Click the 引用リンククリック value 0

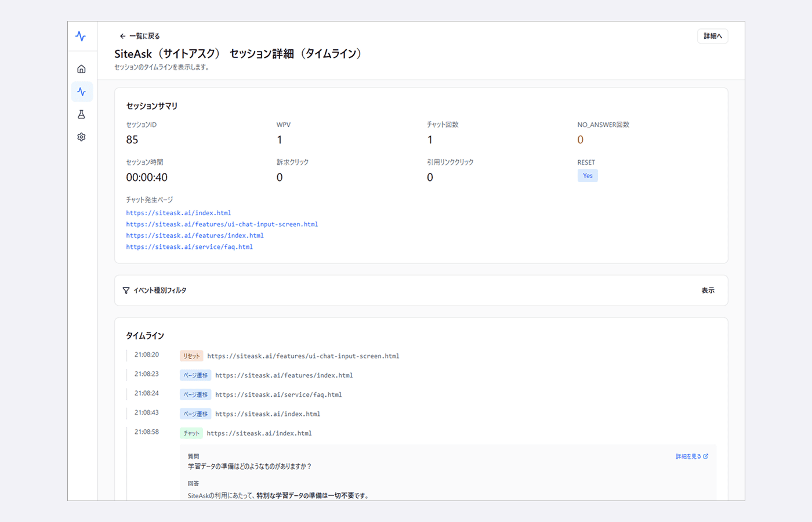[x=430, y=177]
